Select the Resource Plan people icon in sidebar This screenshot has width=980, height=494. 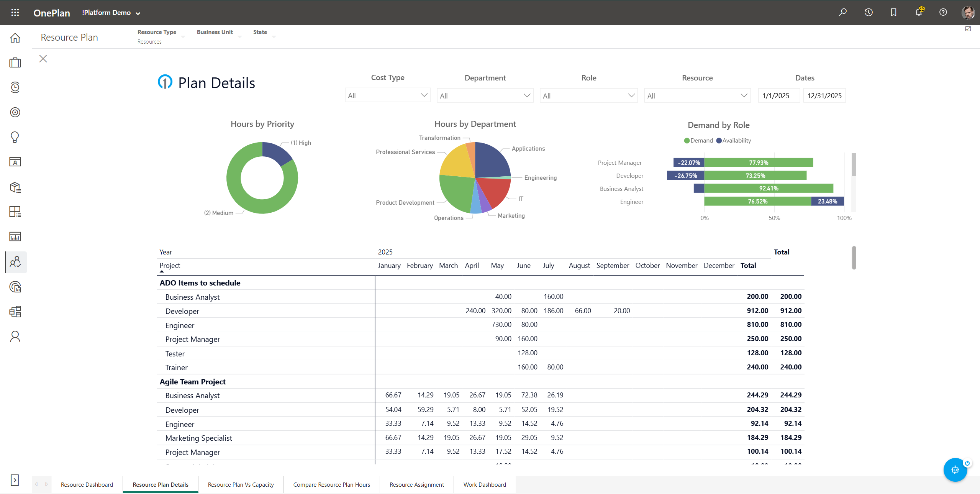[x=15, y=262]
